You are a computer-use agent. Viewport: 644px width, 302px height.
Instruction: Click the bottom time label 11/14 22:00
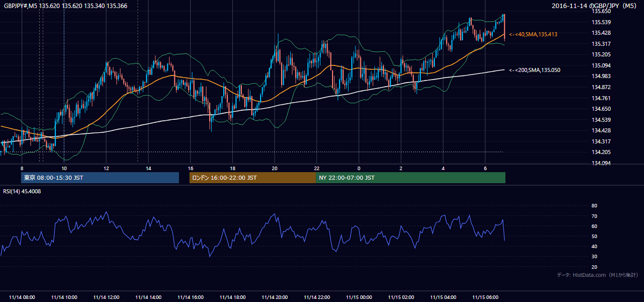pos(317,297)
